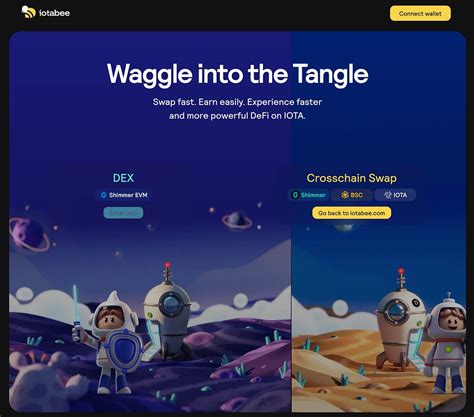Click the small ringed planet near center
The height and width of the screenshot is (417, 474).
point(237,220)
